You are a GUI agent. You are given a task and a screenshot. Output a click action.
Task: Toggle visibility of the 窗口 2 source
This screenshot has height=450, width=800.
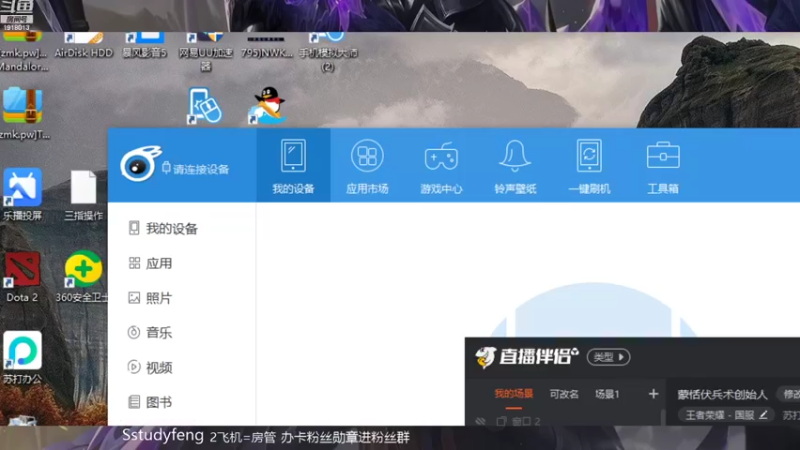point(480,421)
